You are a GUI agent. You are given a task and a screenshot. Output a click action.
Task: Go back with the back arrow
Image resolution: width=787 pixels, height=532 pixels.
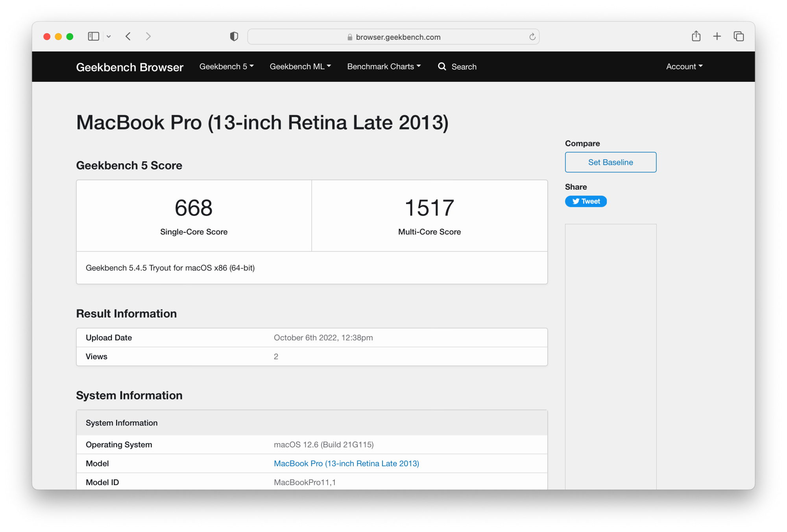point(128,37)
